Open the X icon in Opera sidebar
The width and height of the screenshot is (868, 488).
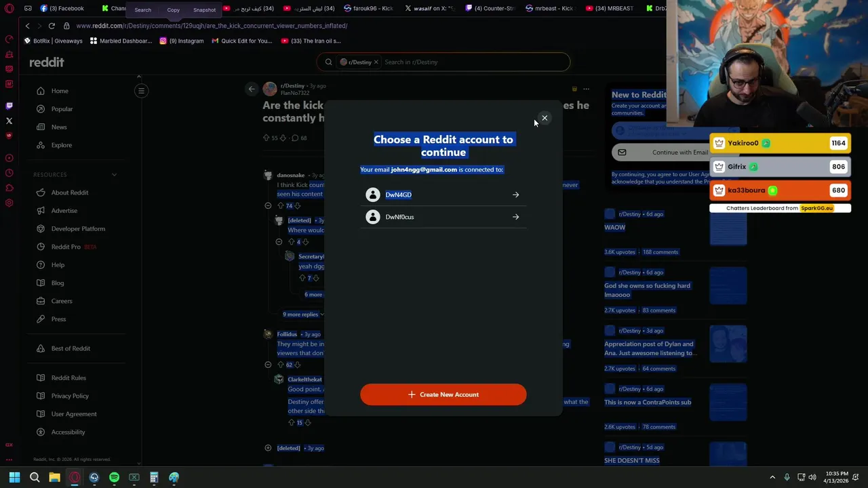tap(9, 121)
